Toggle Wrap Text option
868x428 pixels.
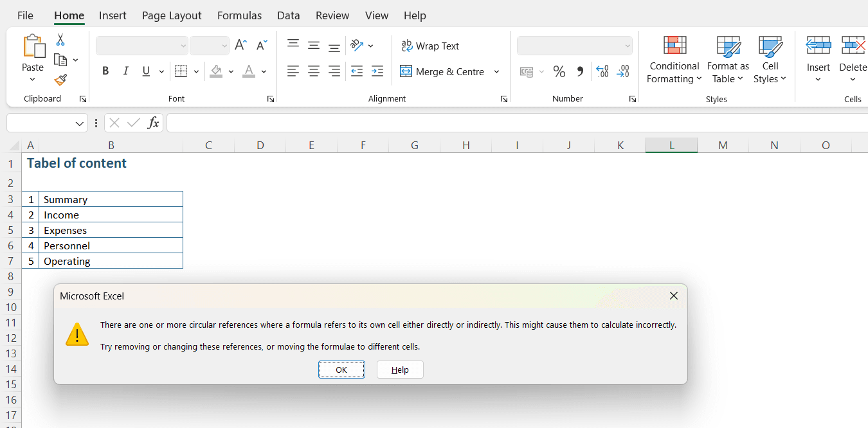tap(430, 46)
